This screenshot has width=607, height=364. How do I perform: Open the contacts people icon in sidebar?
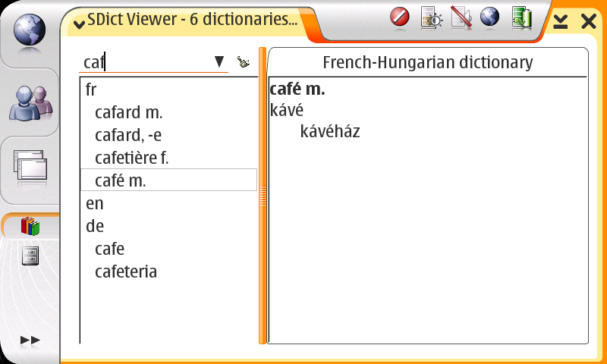tap(30, 102)
